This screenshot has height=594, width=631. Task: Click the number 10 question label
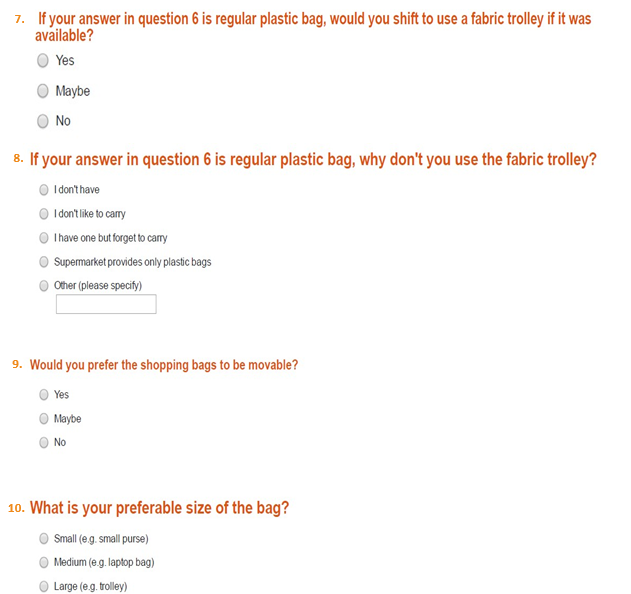coord(16,509)
